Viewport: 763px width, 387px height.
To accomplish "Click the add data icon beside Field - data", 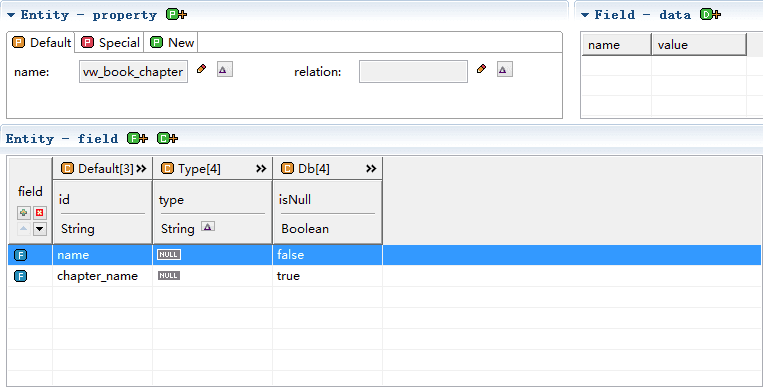I will point(710,15).
